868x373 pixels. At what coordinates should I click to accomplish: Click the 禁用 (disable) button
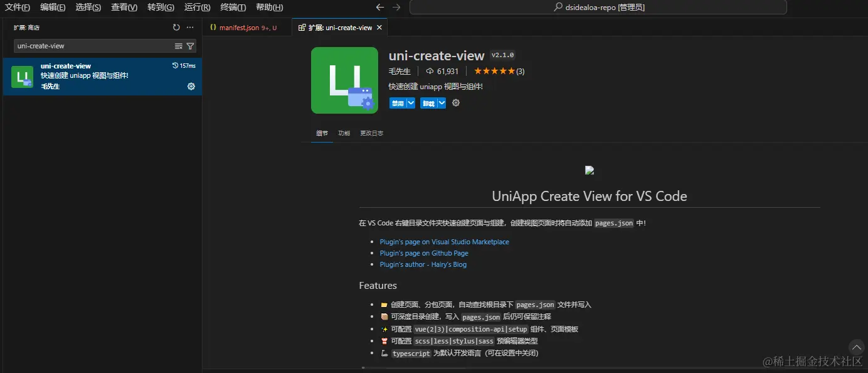(397, 103)
